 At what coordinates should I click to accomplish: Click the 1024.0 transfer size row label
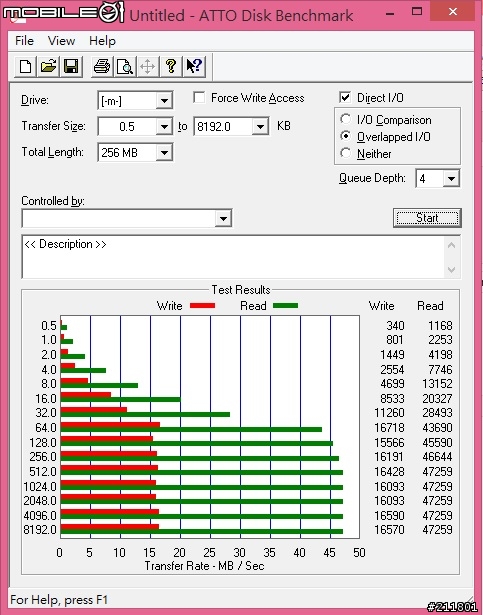[40, 487]
